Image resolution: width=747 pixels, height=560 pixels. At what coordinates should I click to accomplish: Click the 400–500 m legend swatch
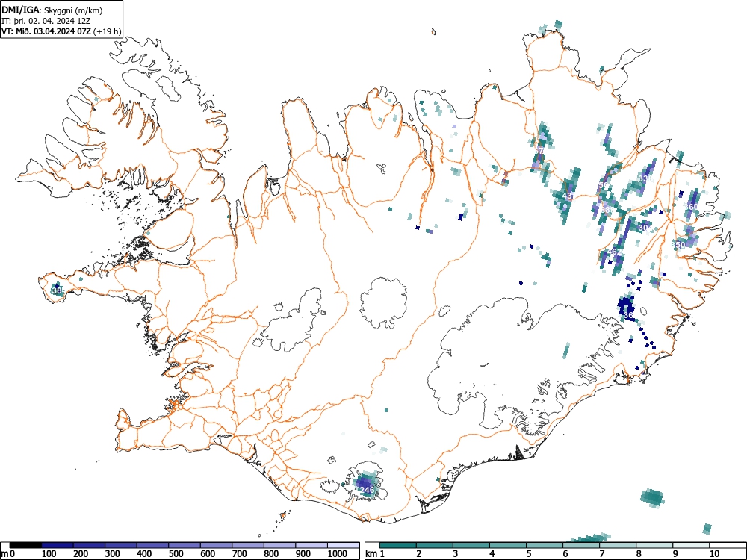pos(152,545)
